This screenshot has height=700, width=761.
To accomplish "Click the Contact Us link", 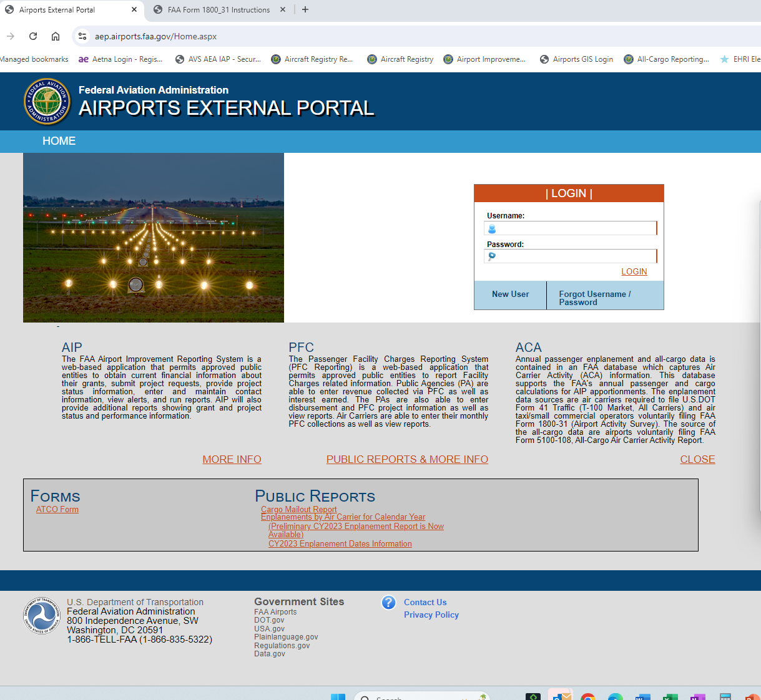I will point(425,602).
